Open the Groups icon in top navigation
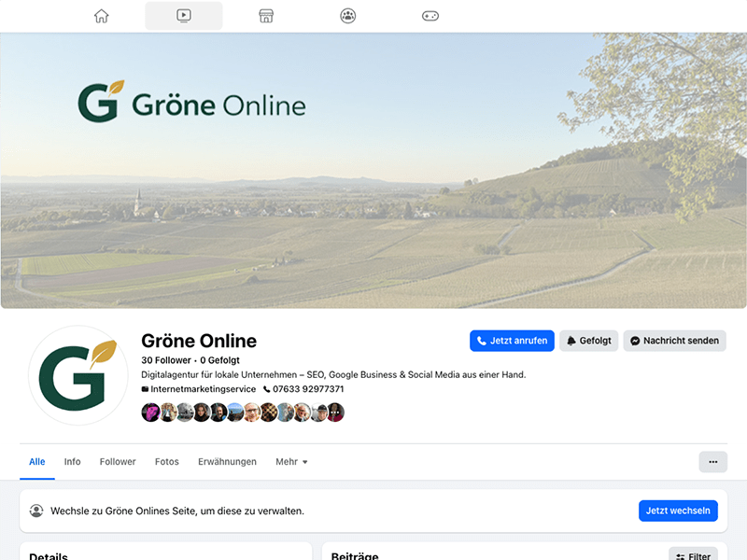This screenshot has height=560, width=747. coord(348,16)
